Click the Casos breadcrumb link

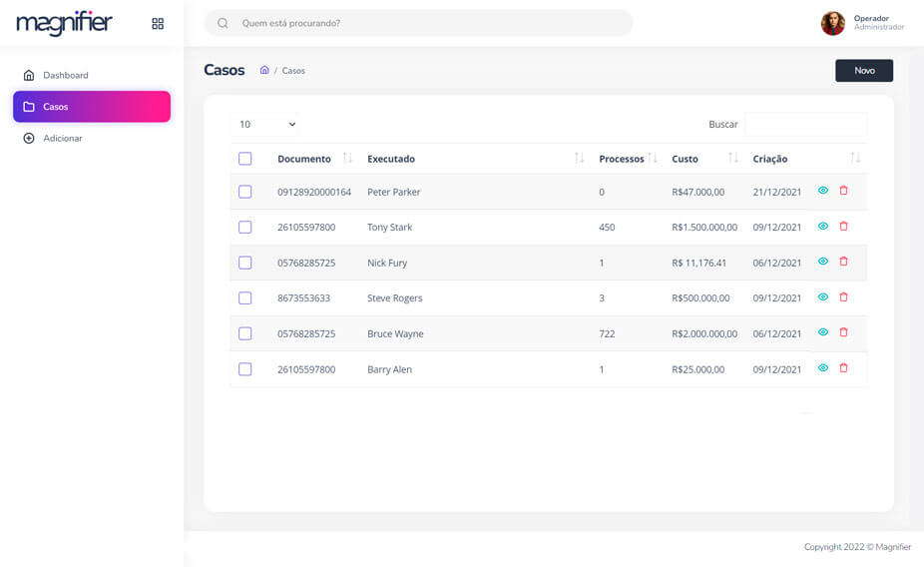pyautogui.click(x=293, y=71)
